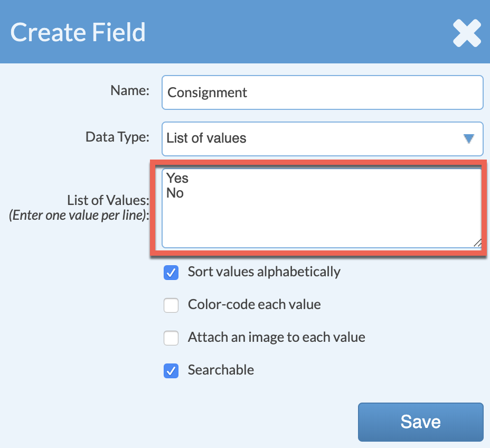Save the new field
Screen dimensions: 490x448
420,422
